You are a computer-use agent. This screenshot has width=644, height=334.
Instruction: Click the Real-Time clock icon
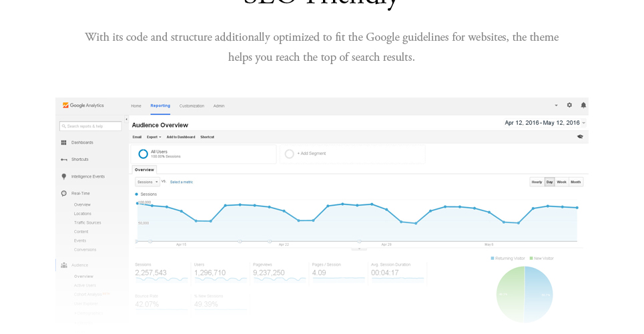pyautogui.click(x=64, y=193)
